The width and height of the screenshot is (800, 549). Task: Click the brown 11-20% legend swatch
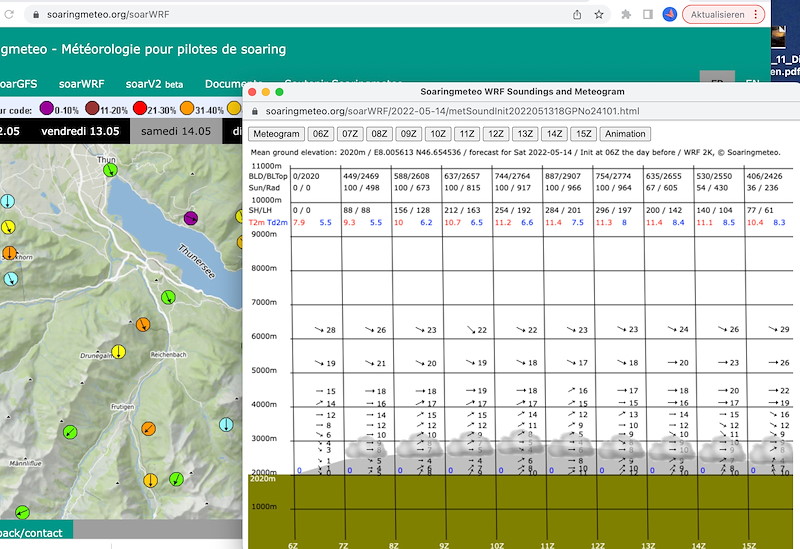click(x=92, y=108)
